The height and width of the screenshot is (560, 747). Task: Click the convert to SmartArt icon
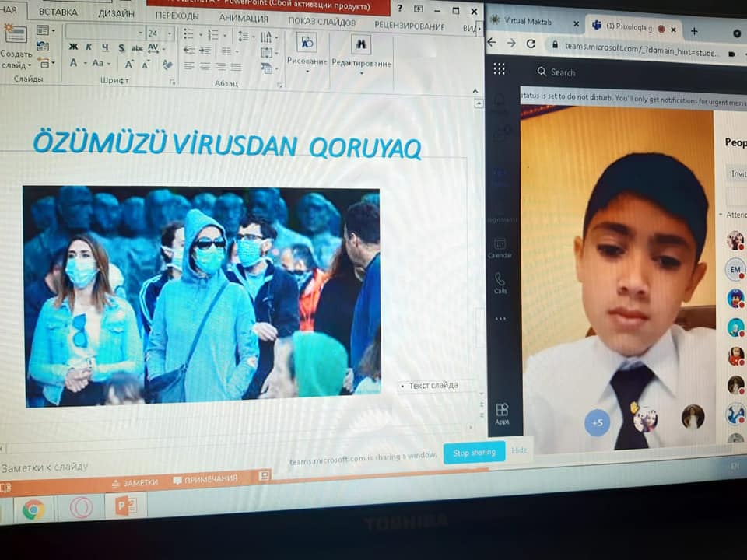[x=269, y=69]
